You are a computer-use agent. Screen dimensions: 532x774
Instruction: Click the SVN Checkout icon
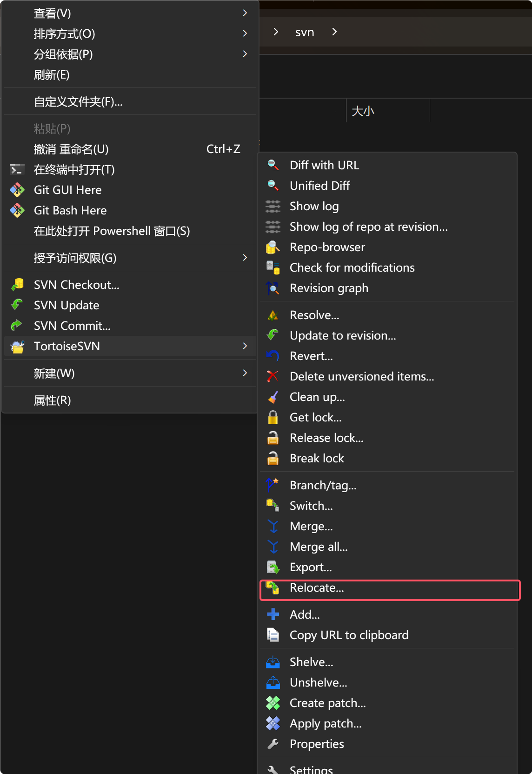17,285
